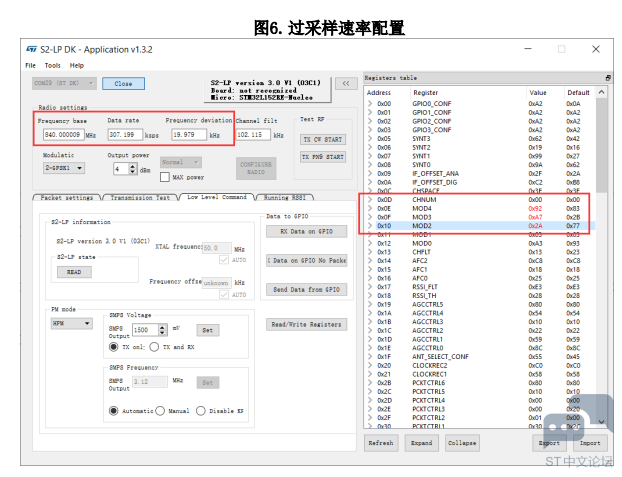The width and height of the screenshot is (622, 477).
Task: Enable the MAX power checkbox
Action: click(x=165, y=177)
